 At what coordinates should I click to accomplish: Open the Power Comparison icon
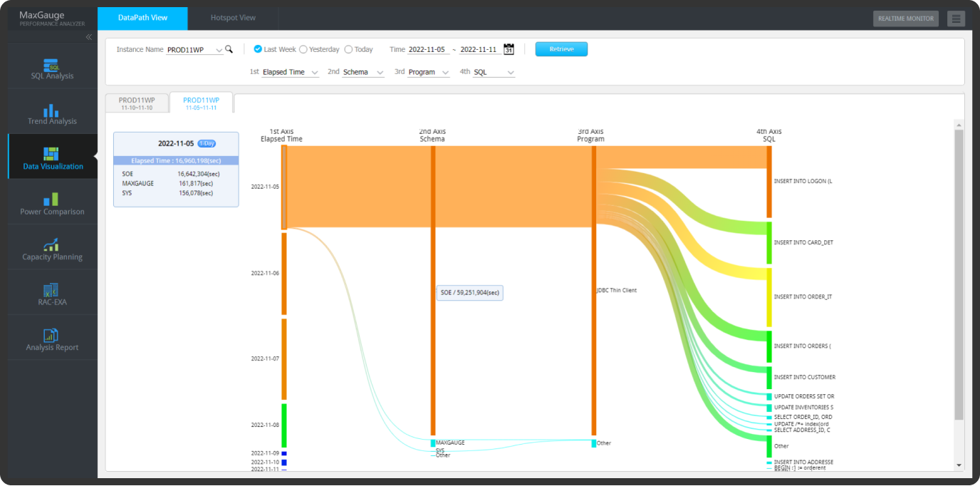coord(51,200)
